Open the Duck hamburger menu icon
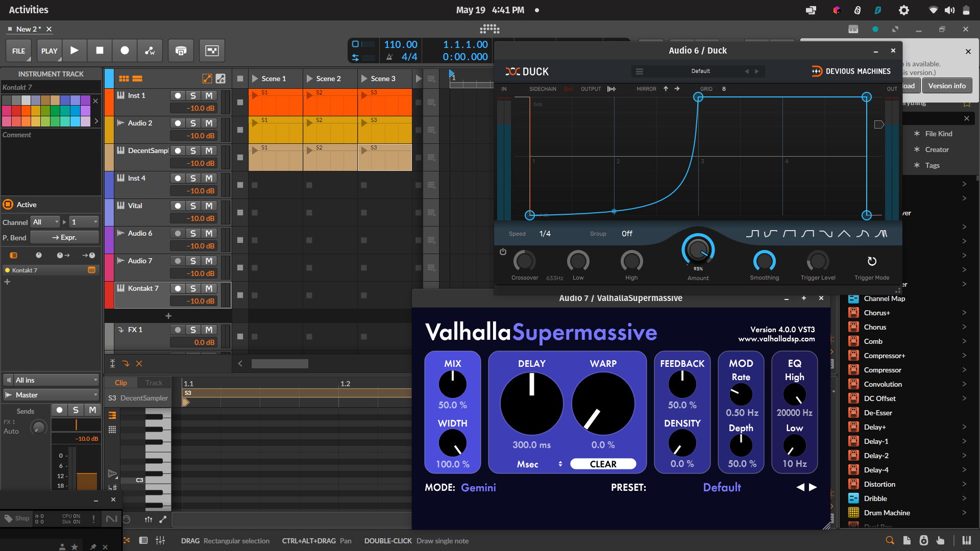This screenshot has height=551, width=980. (639, 71)
